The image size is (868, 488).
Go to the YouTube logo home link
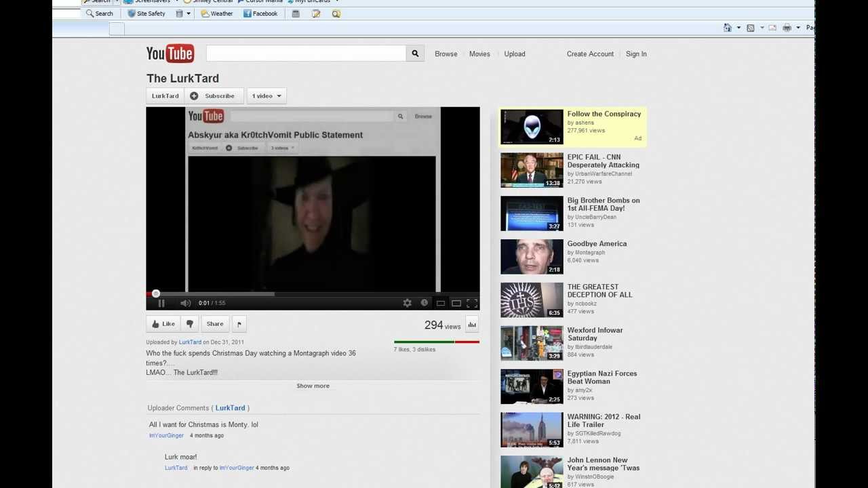coord(170,54)
